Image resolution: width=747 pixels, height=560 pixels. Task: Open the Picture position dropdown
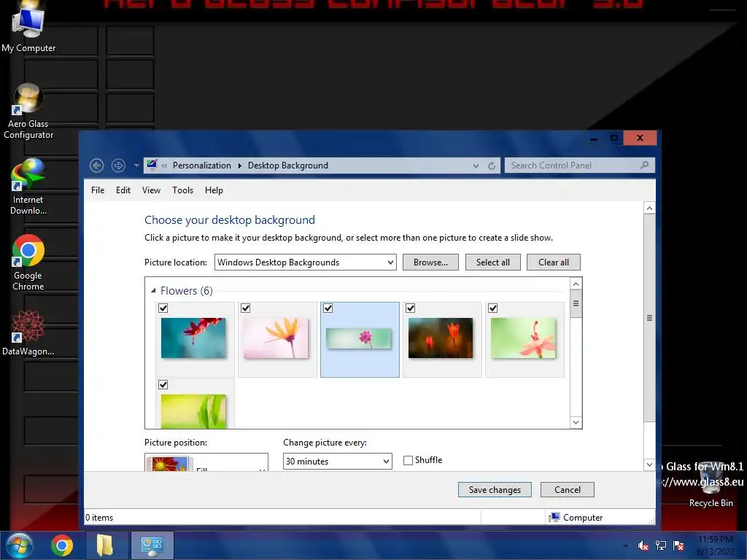(x=206, y=462)
